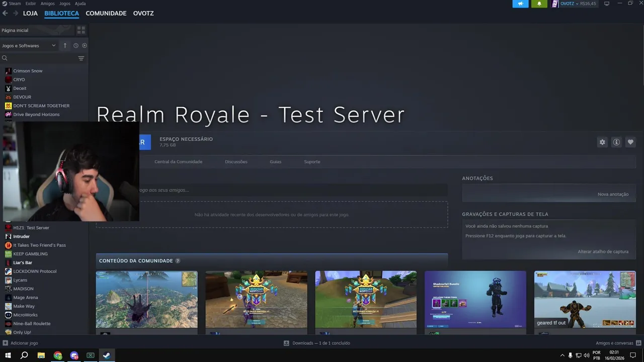Open community content help question mark
This screenshot has width=644, height=362.
point(178,261)
